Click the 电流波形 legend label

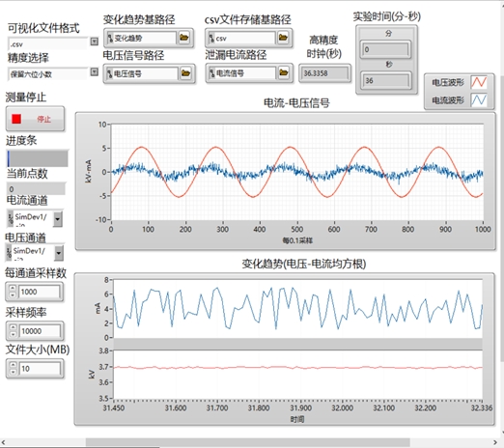448,100
